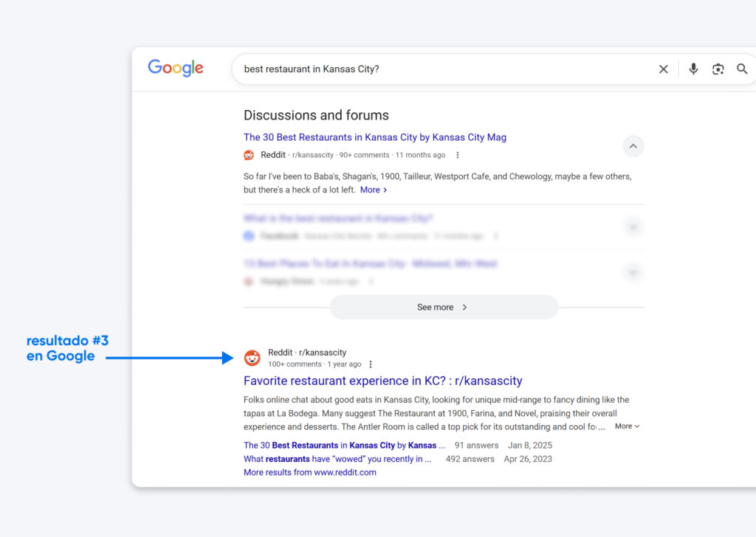Screen dimensions: 756x537
Task: Open the three-dot menu beside 100+ comments
Action: (x=371, y=364)
